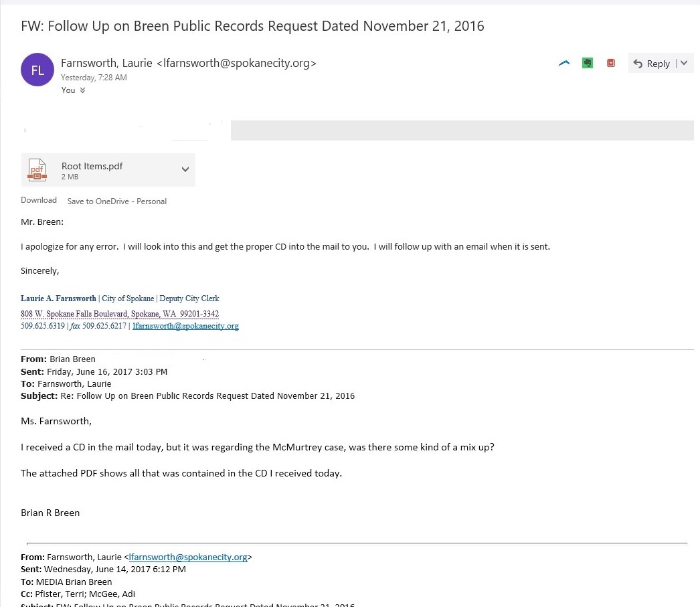Click Save to OneDrive - Personal
This screenshot has height=607, width=700.
click(x=116, y=201)
